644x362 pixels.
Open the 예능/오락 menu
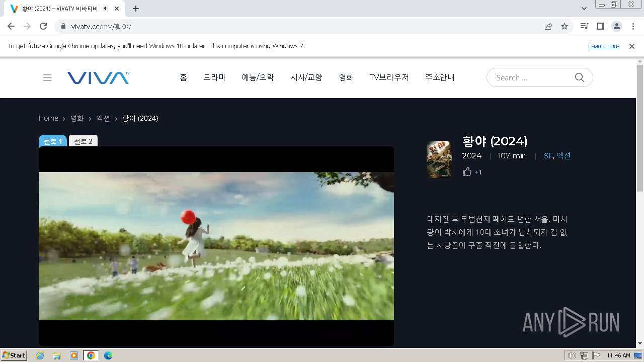(258, 77)
